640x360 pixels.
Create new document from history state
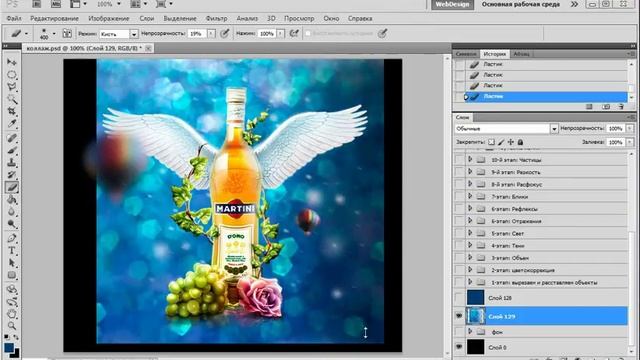pos(589,107)
